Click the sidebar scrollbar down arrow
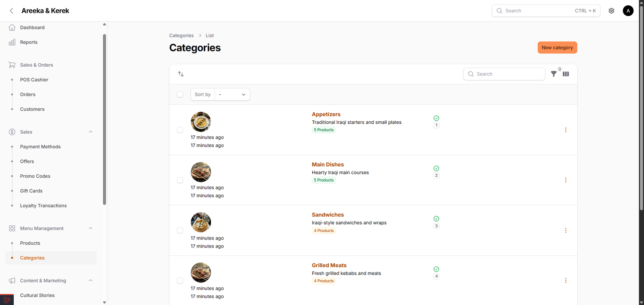 105,302
